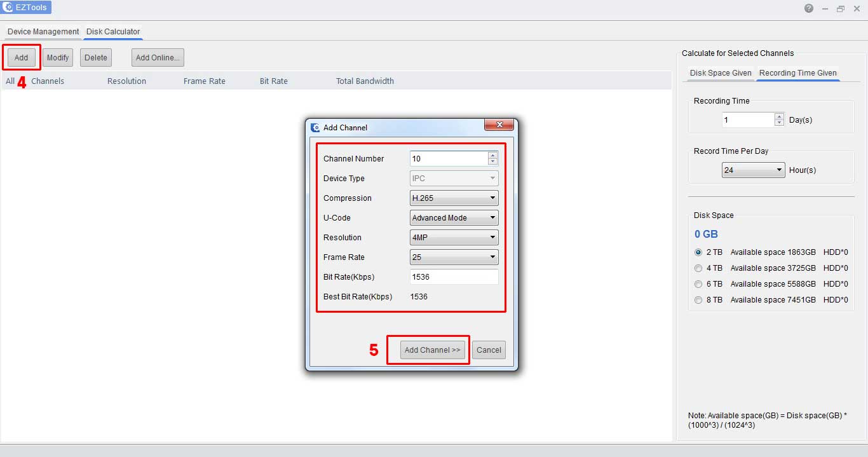Click the Add Channel dialog title icon
This screenshot has height=457, width=868.
(x=315, y=128)
